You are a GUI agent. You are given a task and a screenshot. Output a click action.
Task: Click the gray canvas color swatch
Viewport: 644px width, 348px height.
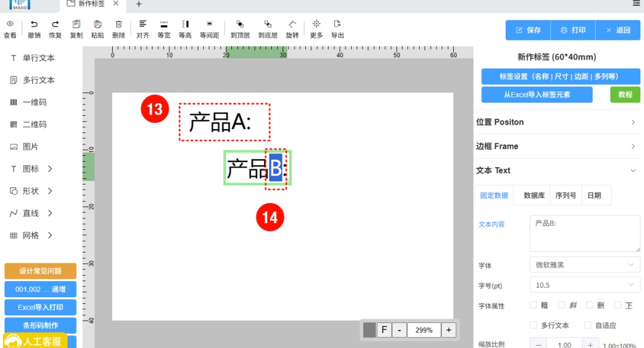(x=369, y=330)
